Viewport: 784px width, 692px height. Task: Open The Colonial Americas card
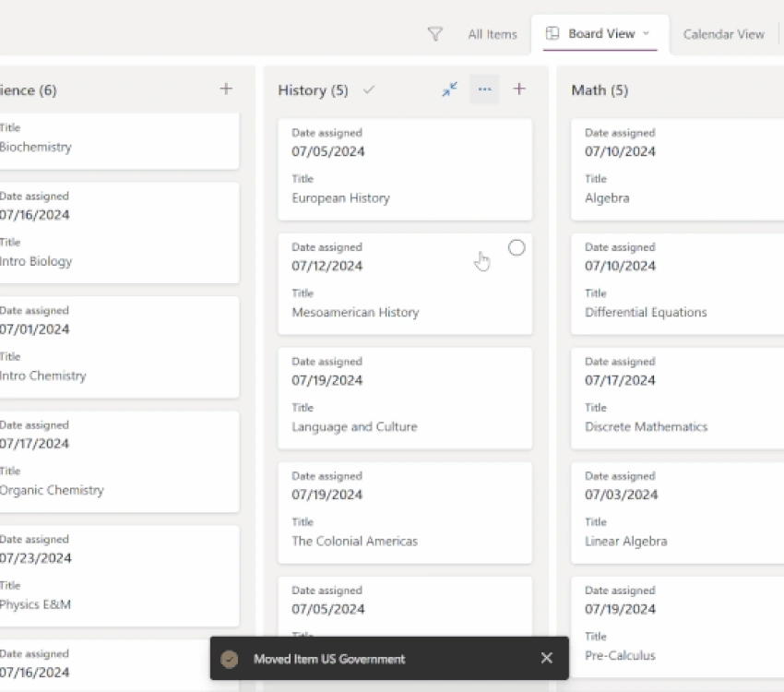405,513
